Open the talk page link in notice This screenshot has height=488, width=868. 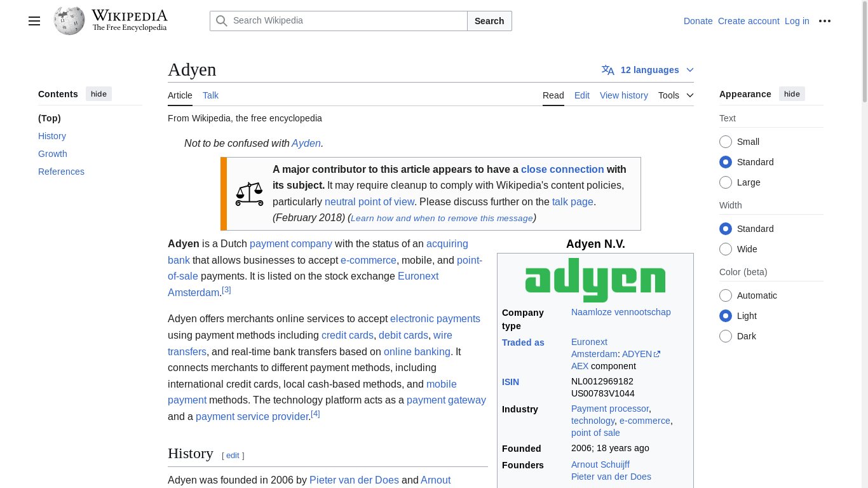click(x=573, y=201)
